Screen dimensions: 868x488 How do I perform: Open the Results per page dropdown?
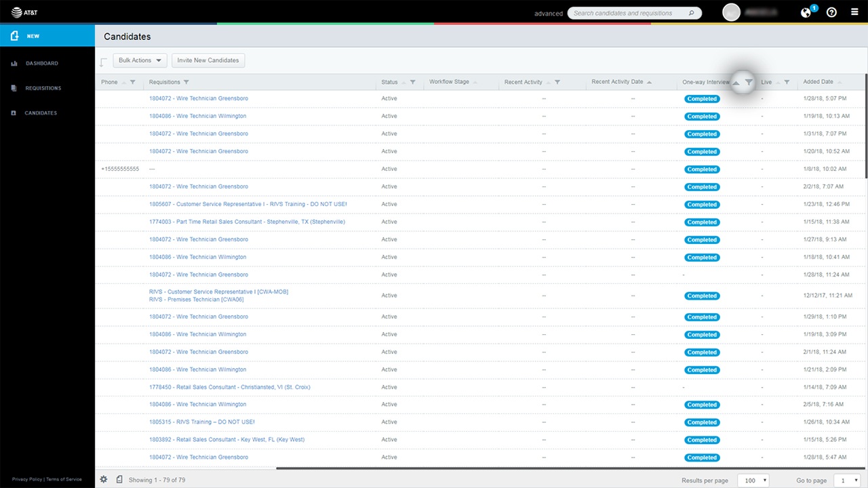[x=753, y=480]
